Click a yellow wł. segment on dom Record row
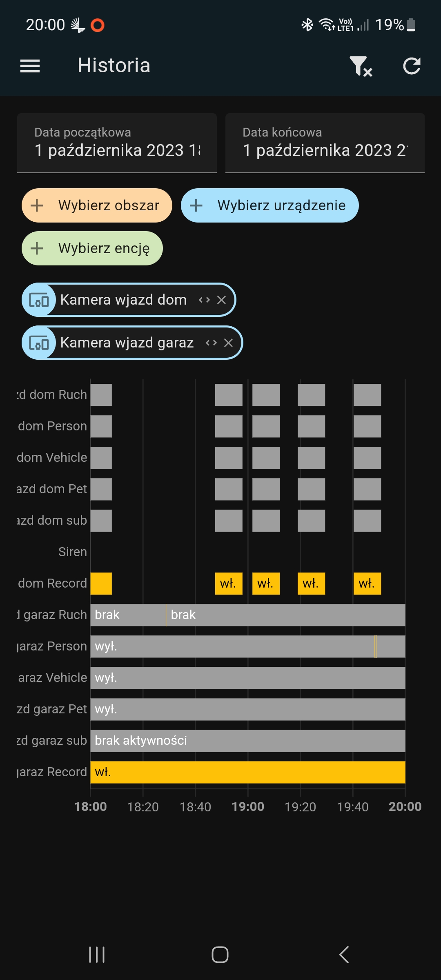Viewport: 441px width, 980px height. point(228,584)
